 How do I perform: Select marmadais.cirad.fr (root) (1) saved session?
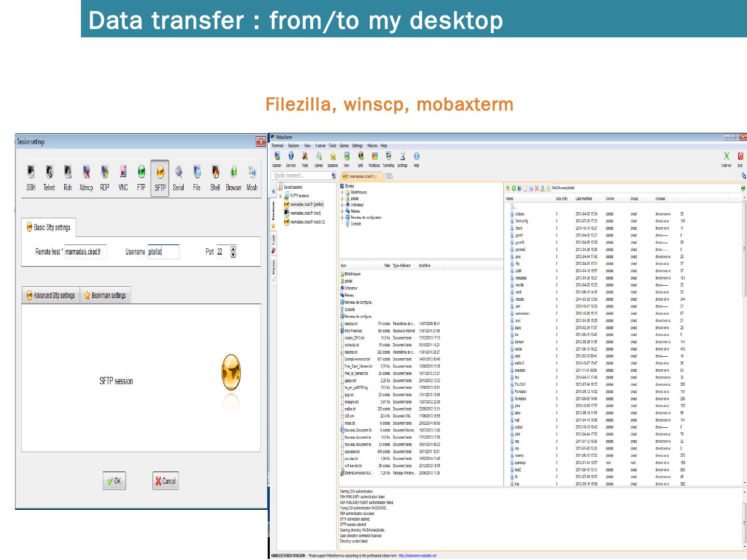(305, 222)
